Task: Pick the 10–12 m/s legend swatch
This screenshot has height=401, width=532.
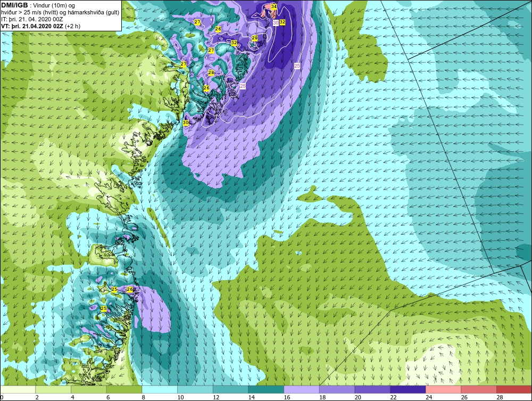Action: pyautogui.click(x=195, y=389)
